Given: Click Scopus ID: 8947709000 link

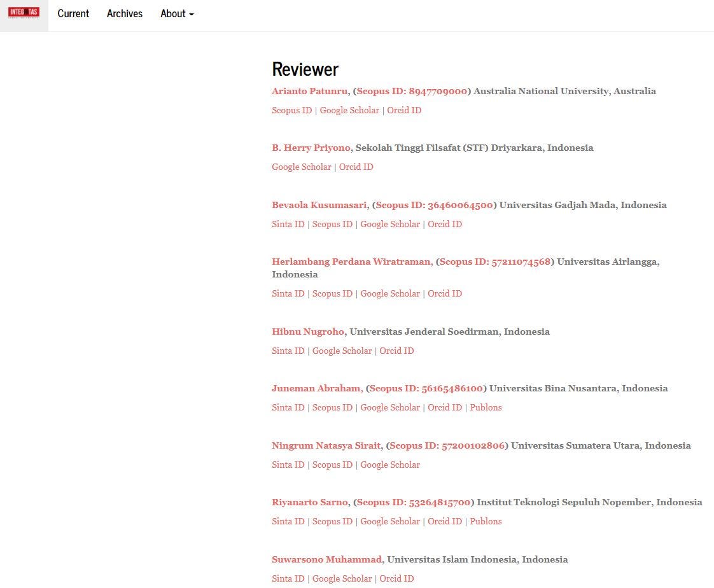Looking at the screenshot, I should click(x=412, y=91).
